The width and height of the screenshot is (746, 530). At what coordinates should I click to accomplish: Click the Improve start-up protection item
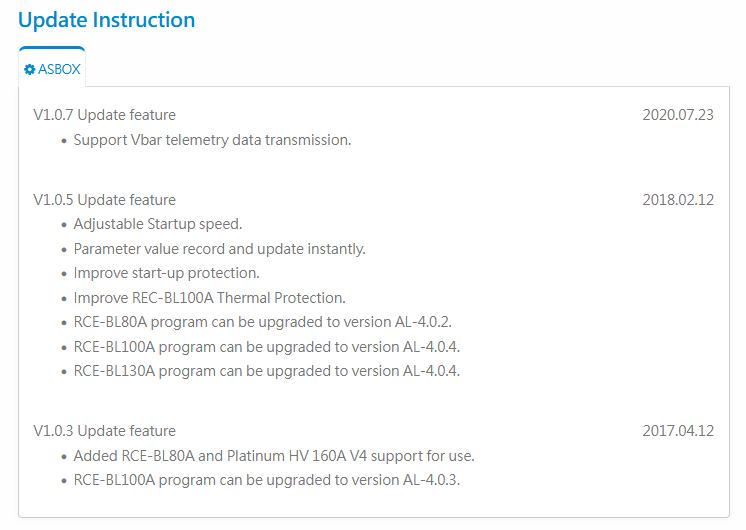[166, 273]
